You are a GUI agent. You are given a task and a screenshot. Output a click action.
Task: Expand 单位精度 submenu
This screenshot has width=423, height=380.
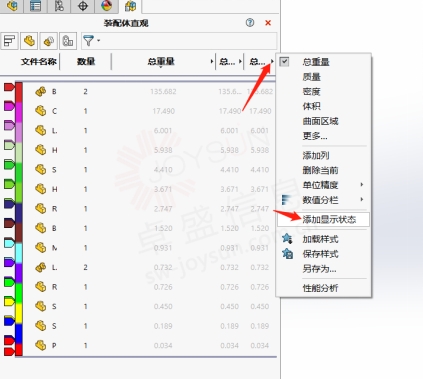coord(324,185)
